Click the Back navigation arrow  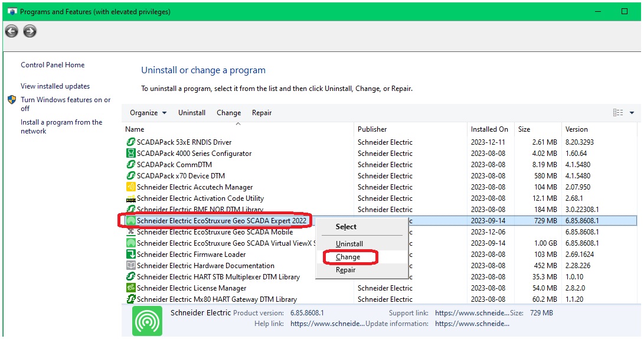[11, 31]
